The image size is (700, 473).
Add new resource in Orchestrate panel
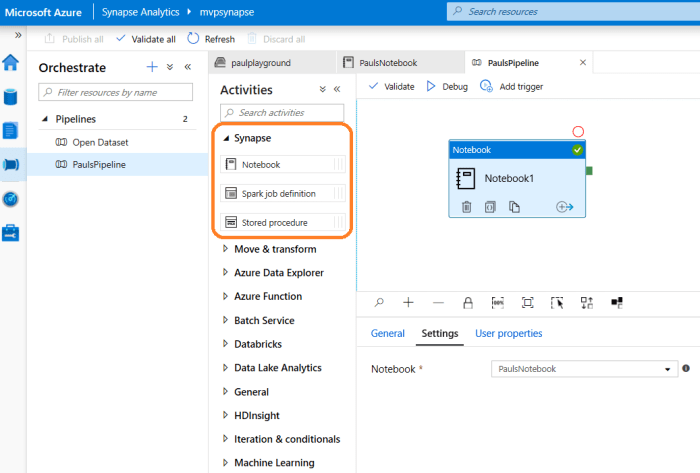[x=152, y=67]
